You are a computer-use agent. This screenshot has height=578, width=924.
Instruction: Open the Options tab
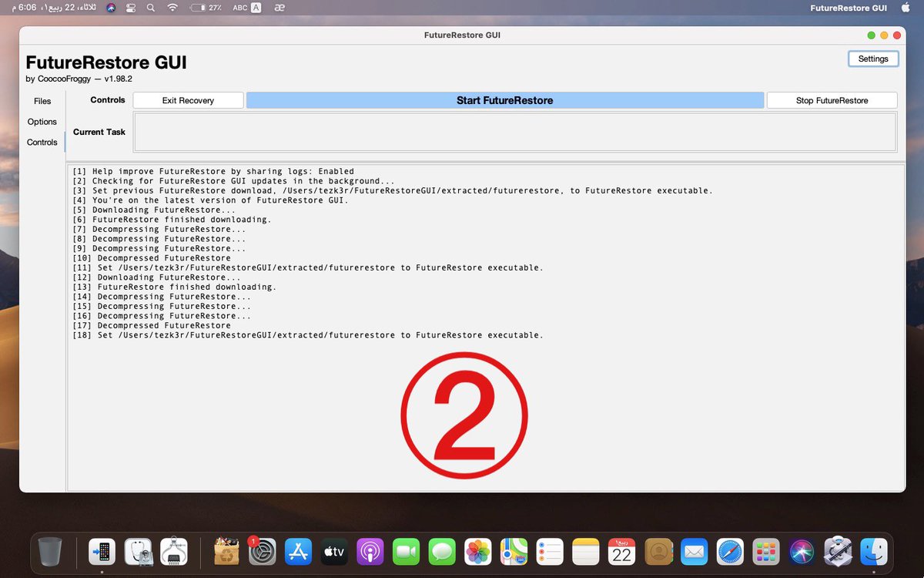point(42,122)
